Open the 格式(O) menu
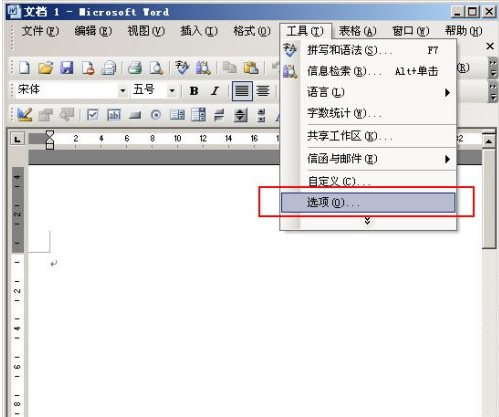The image size is (499, 417). [x=252, y=31]
